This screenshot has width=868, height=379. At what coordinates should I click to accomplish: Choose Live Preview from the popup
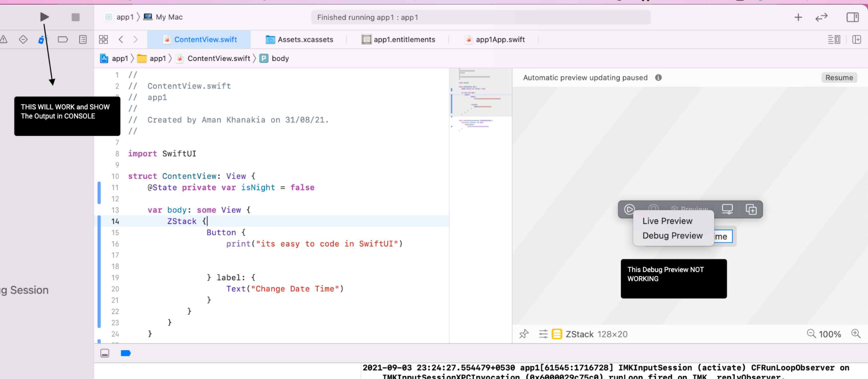[x=667, y=221]
